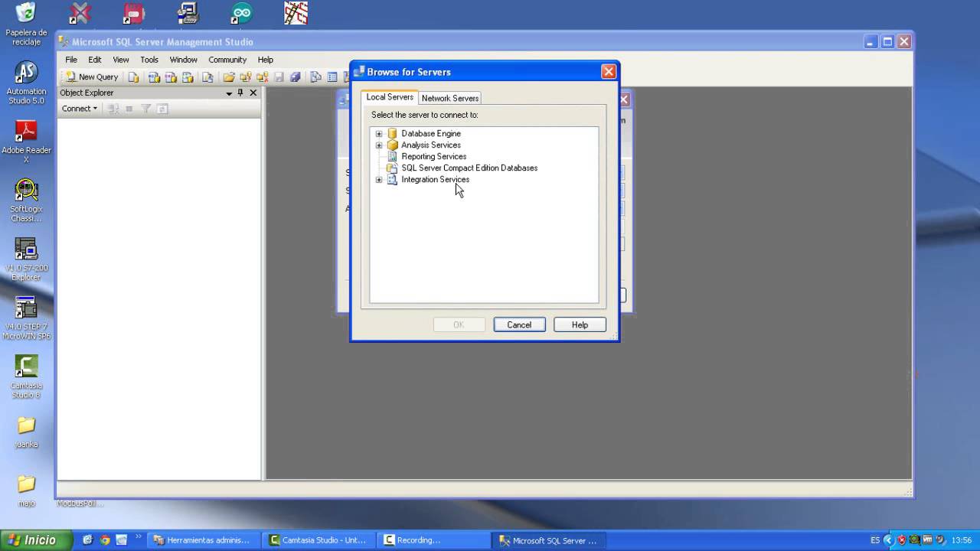Open the View menu
Screen dimensions: 980x551
point(121,60)
